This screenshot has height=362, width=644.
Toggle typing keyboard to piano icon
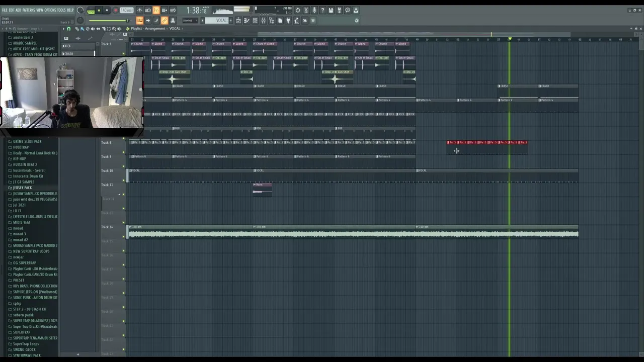coord(140,20)
